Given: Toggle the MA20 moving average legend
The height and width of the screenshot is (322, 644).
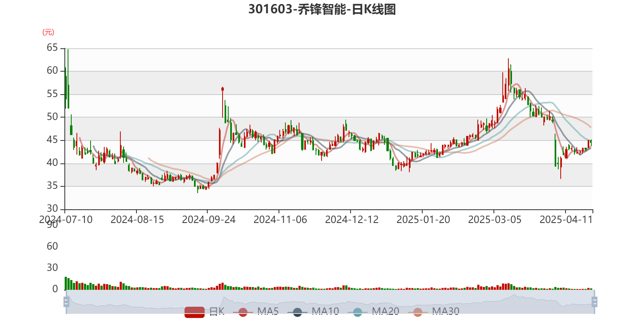Looking at the screenshot, I should 374,312.
